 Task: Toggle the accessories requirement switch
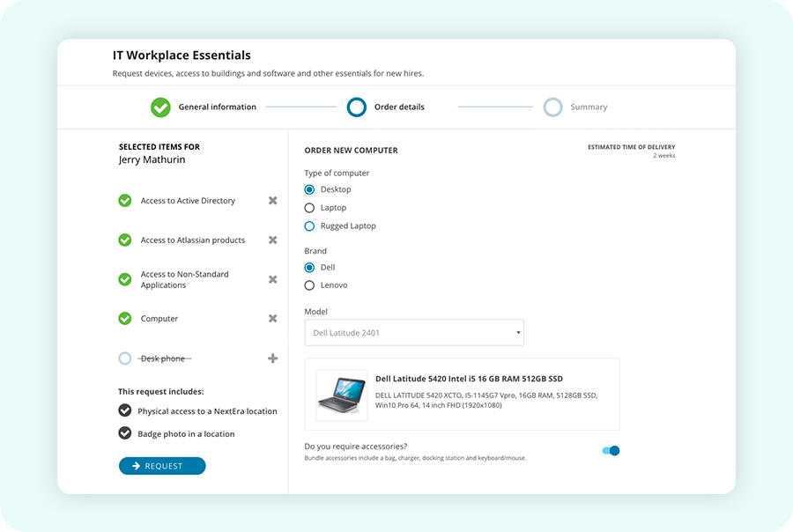611,451
